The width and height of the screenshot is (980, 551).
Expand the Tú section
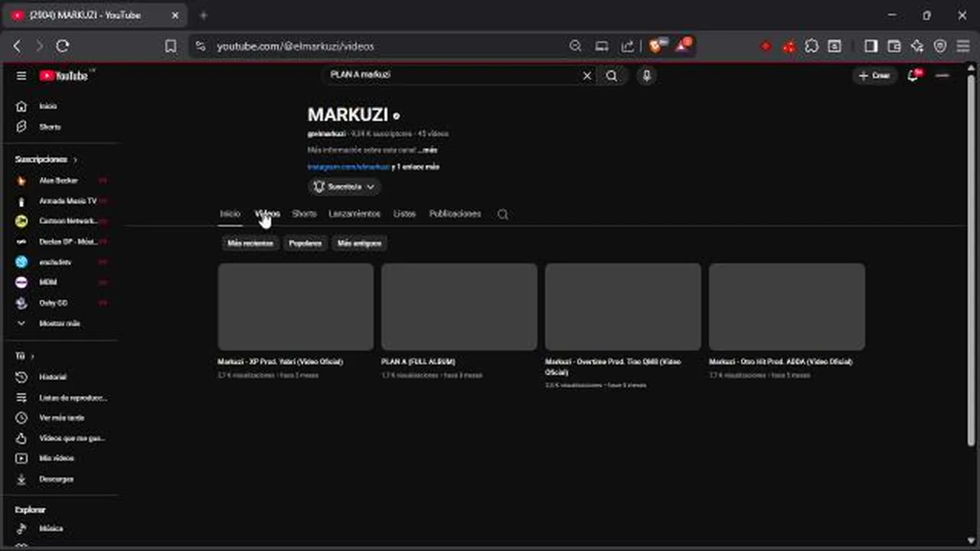(x=24, y=357)
